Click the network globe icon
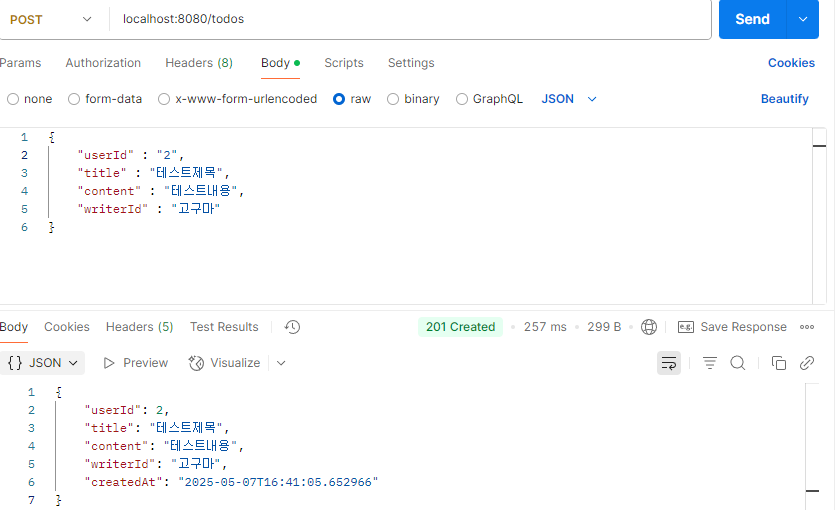The width and height of the screenshot is (836, 510). [x=649, y=327]
